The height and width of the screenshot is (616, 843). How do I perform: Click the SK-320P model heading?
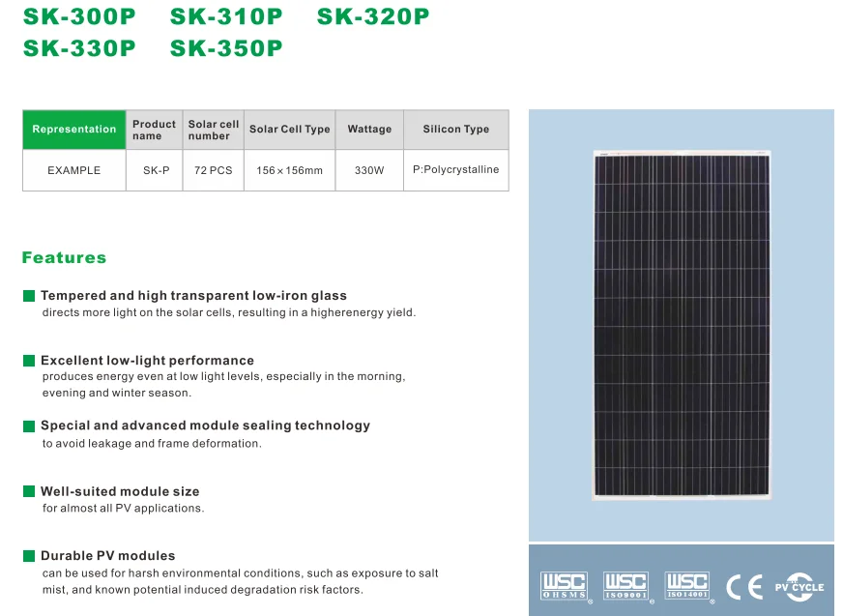(x=373, y=16)
